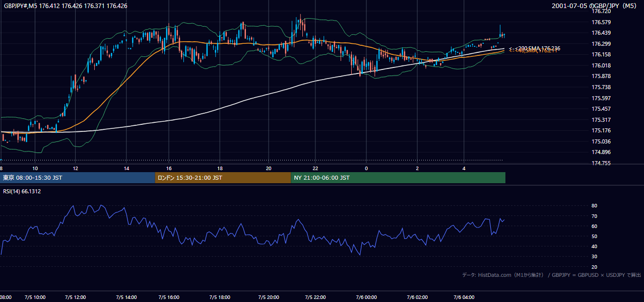Click price axis value 176.018
This screenshot has width=644, height=302.
(602, 65)
